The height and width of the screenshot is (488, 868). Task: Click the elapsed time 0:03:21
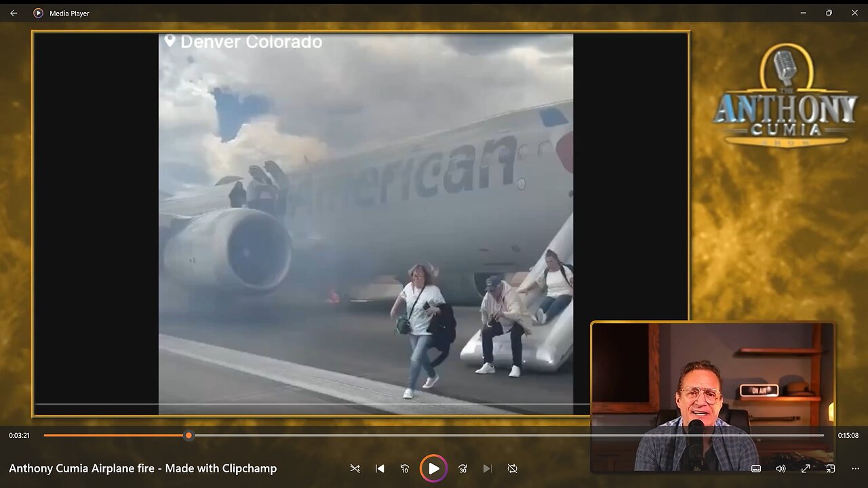[19, 435]
